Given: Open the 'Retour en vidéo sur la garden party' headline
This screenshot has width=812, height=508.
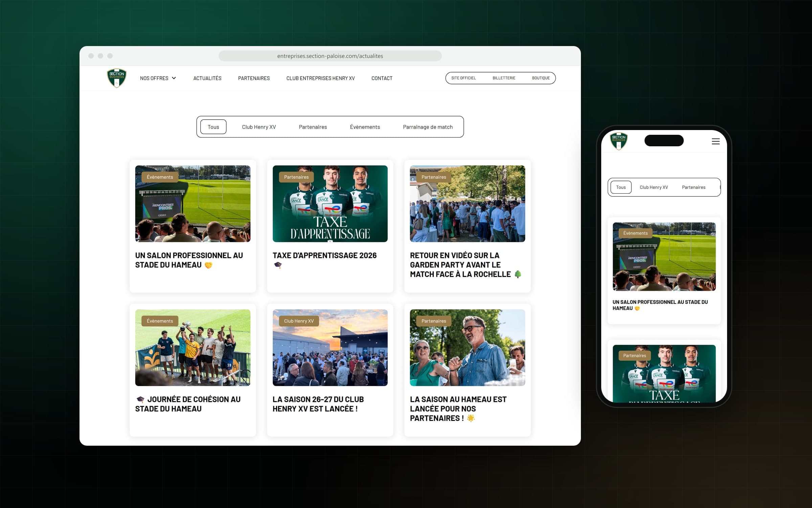Looking at the screenshot, I should click(x=465, y=265).
